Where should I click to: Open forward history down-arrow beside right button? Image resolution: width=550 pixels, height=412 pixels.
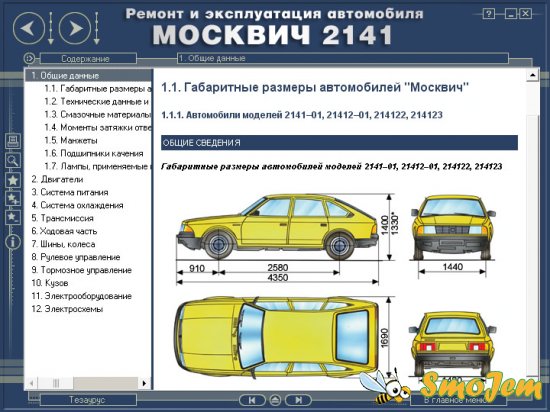tap(96, 28)
